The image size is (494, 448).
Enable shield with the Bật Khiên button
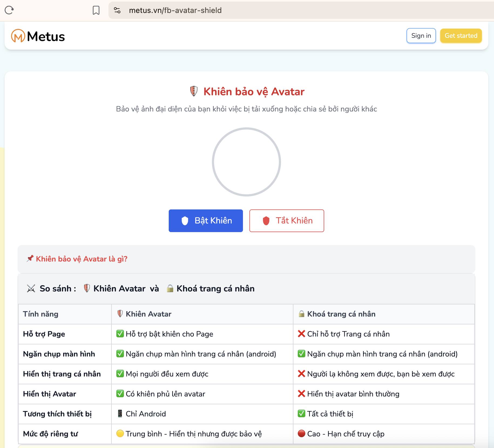(x=206, y=221)
